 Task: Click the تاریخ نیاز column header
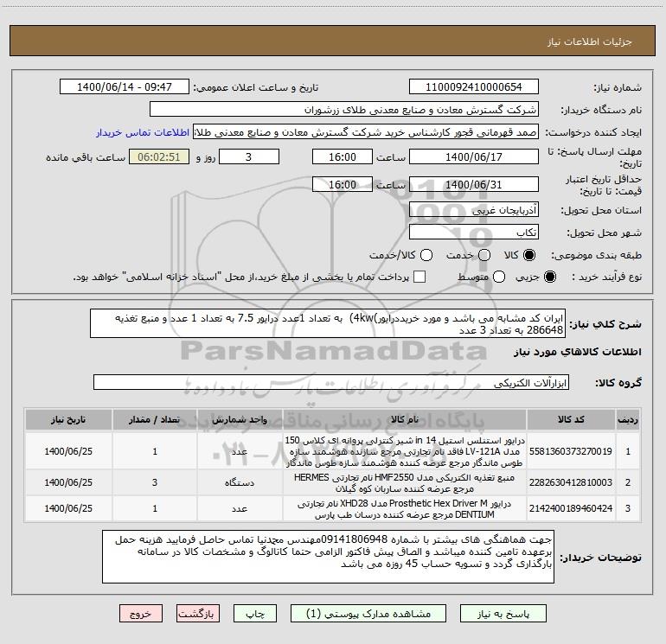click(x=68, y=419)
